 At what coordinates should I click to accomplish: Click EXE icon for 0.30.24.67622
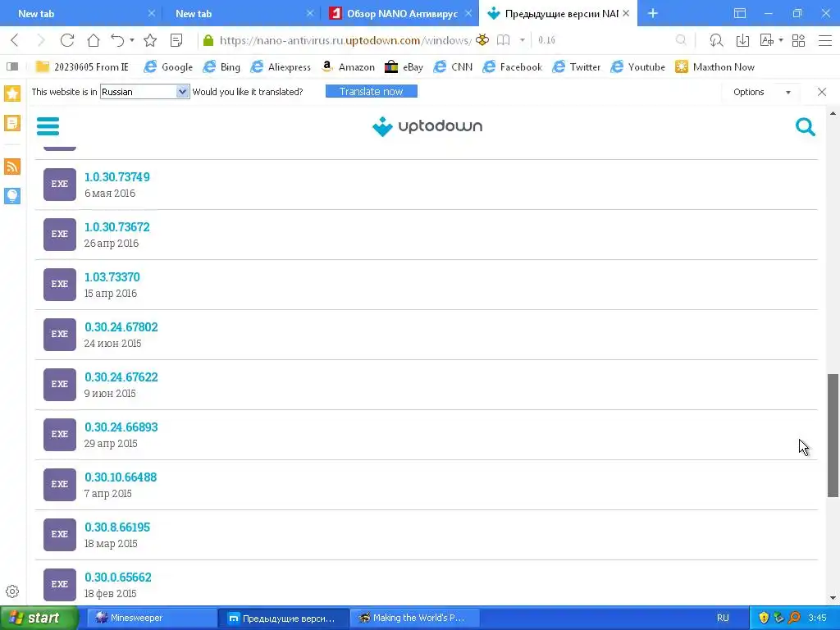click(59, 384)
